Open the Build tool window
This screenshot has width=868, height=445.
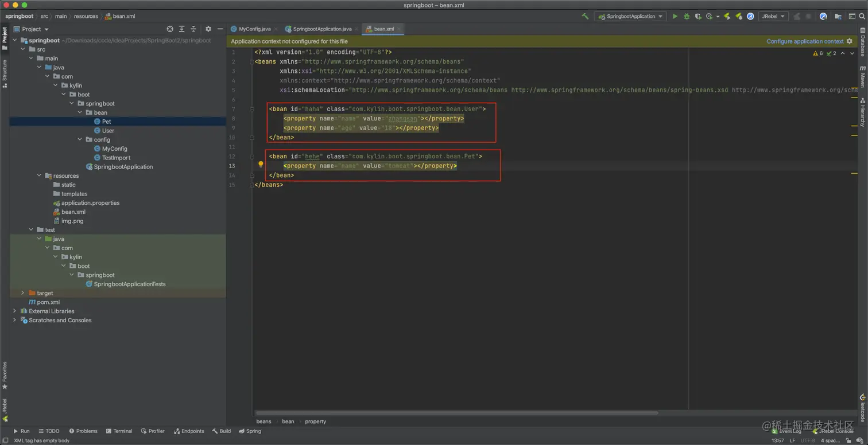click(222, 431)
